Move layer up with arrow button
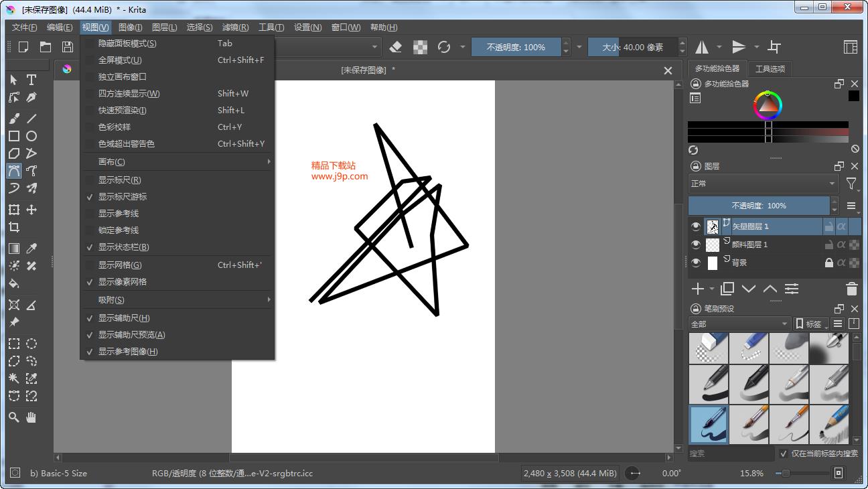Image resolution: width=868 pixels, height=489 pixels. [x=770, y=289]
